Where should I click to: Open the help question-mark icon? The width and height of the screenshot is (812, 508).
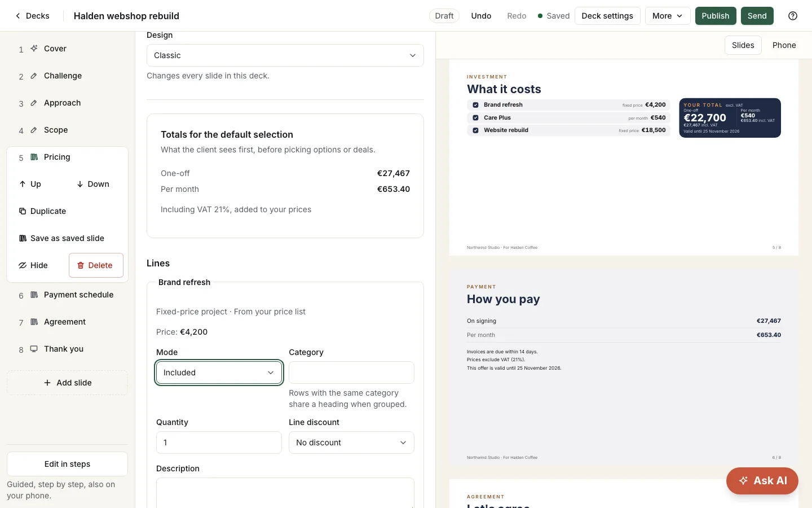point(793,16)
